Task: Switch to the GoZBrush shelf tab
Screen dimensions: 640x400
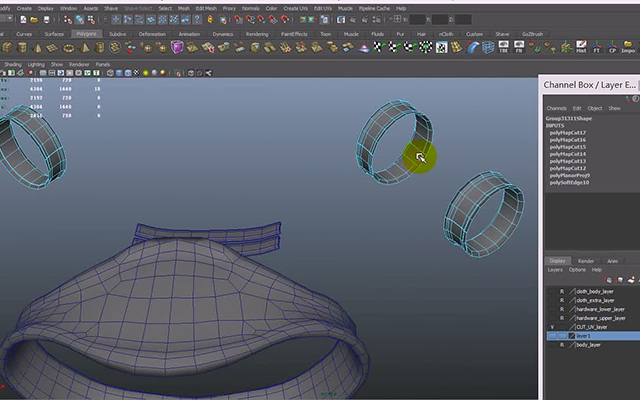Action: [x=532, y=34]
